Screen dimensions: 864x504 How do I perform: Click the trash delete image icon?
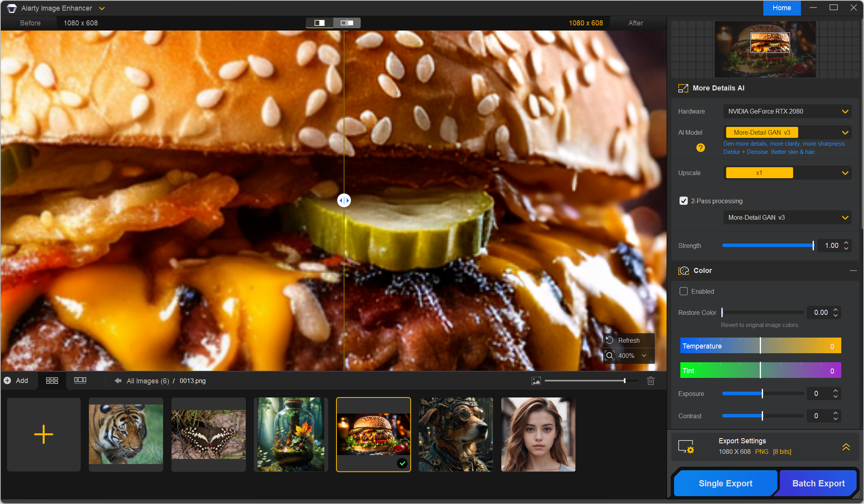[651, 381]
